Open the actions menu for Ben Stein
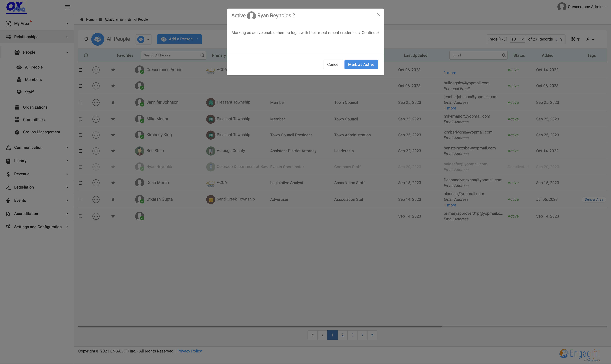This screenshot has width=611, height=364. (96, 151)
